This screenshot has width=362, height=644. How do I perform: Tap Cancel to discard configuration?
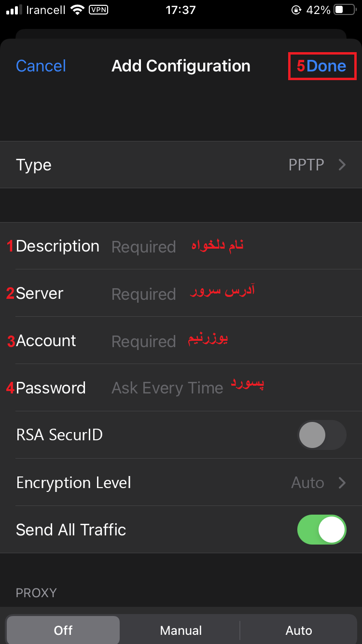[41, 66]
